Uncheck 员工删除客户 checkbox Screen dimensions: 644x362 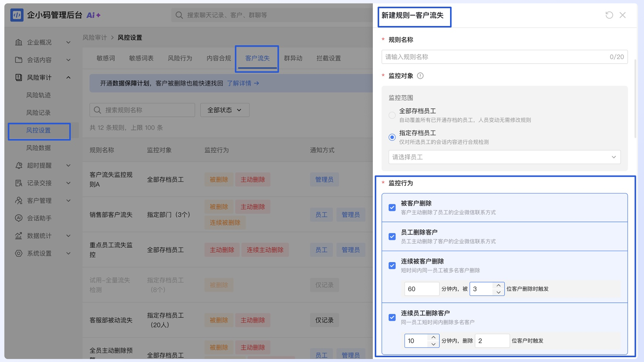click(392, 236)
